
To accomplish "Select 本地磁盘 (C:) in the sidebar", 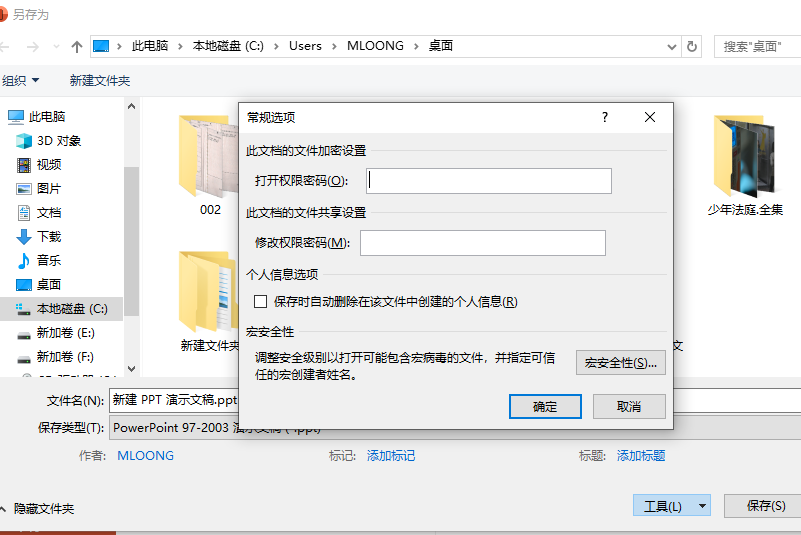I will [61, 309].
